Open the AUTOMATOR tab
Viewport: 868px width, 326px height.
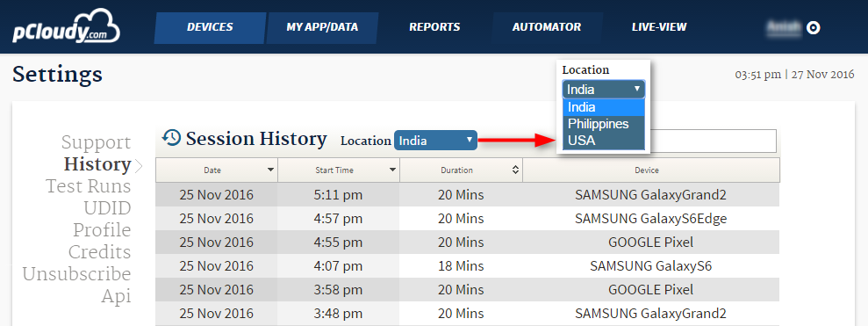[x=547, y=27]
